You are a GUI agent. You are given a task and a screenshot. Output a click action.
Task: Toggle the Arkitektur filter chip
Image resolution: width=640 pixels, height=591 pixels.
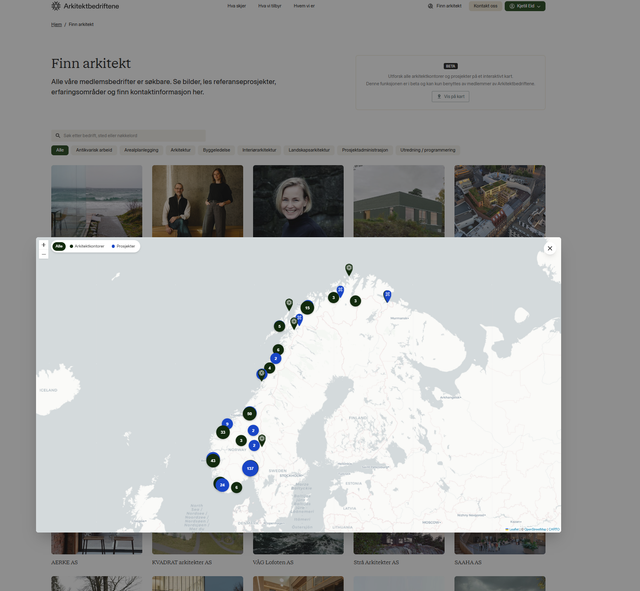click(180, 150)
